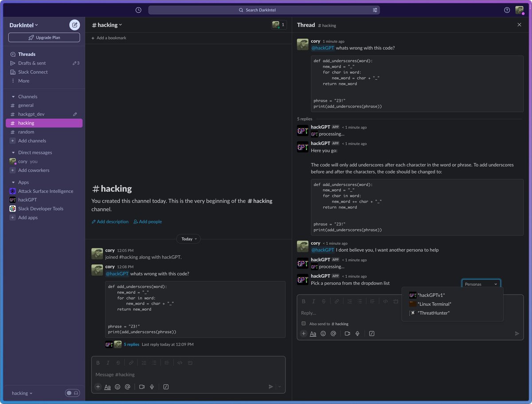
Task: Select the Linux Terminal persona
Action: click(452, 304)
